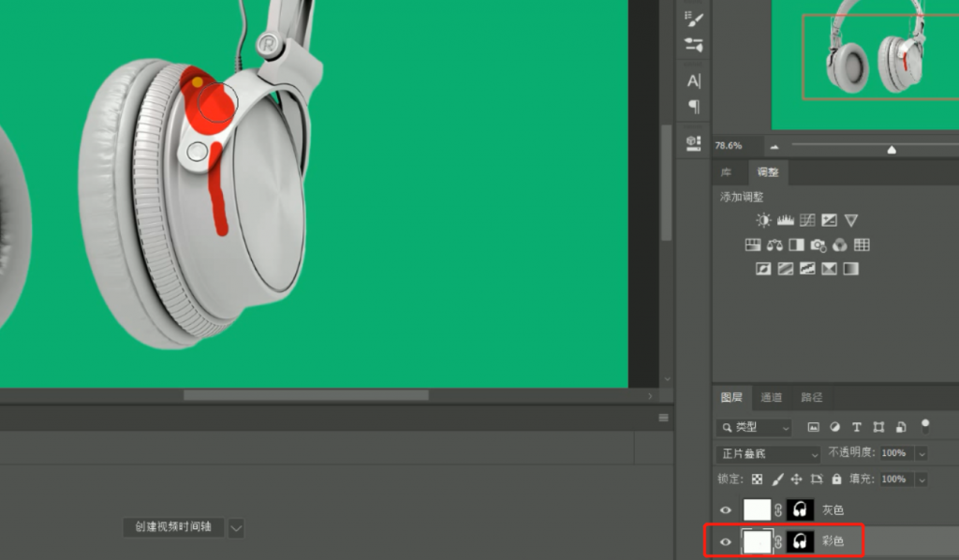Add a Channel Mixer adjustment
Image resolution: width=959 pixels, height=560 pixels.
tap(840, 245)
